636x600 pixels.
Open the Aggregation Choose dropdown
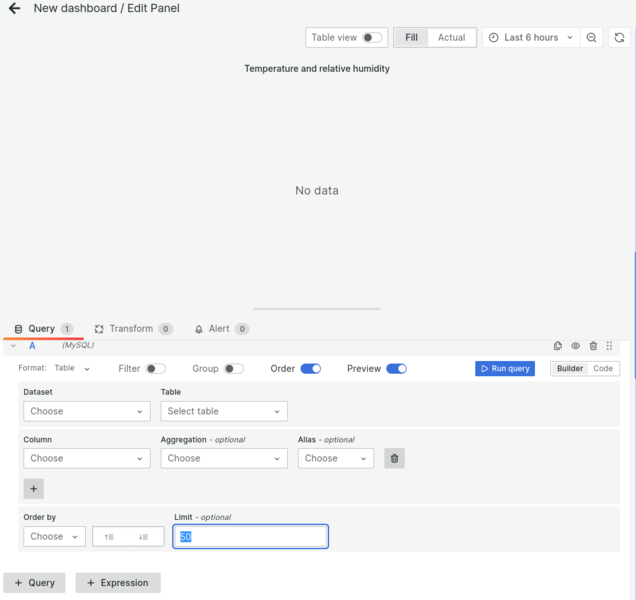(224, 458)
